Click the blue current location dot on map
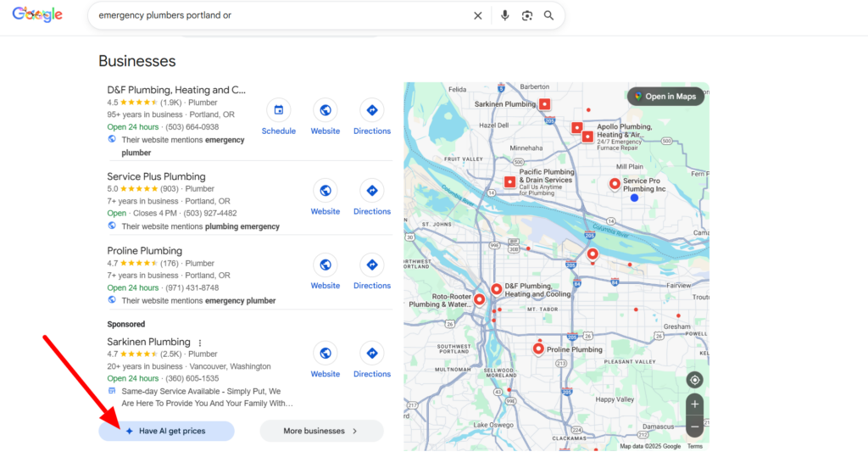The width and height of the screenshot is (868, 474). click(x=634, y=198)
